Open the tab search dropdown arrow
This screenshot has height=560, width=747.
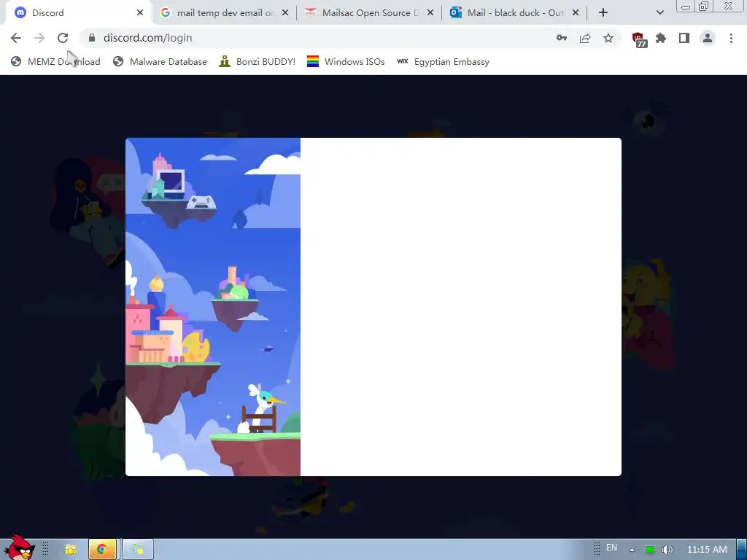click(659, 13)
